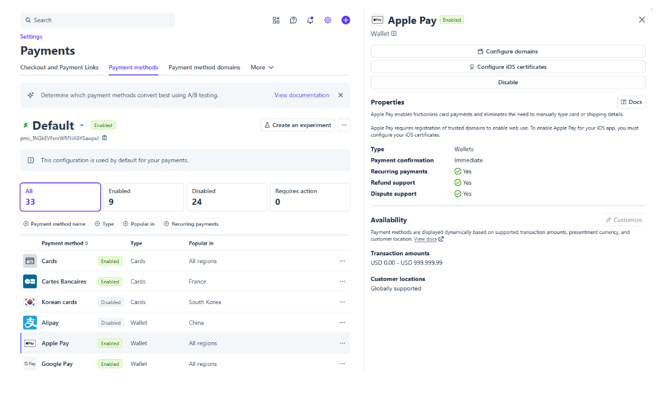This screenshot has width=670, height=395.
Task: Close the Apple Pay details panel
Action: (x=642, y=20)
